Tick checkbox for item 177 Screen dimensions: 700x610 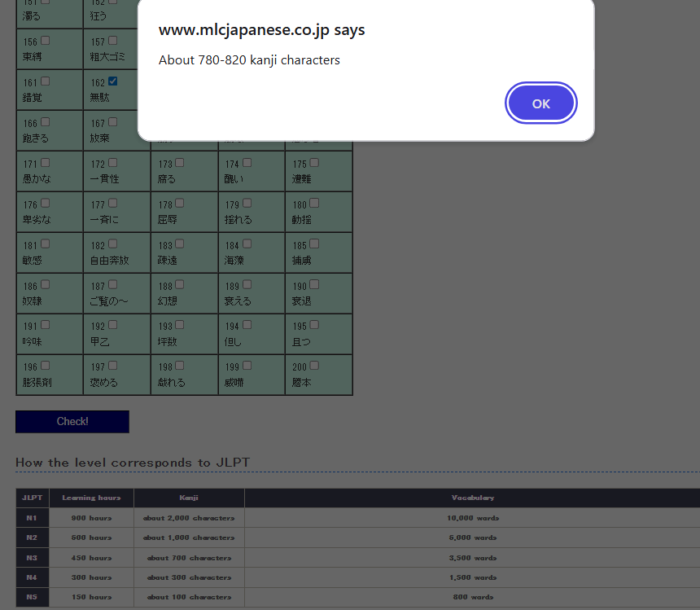pos(112,203)
